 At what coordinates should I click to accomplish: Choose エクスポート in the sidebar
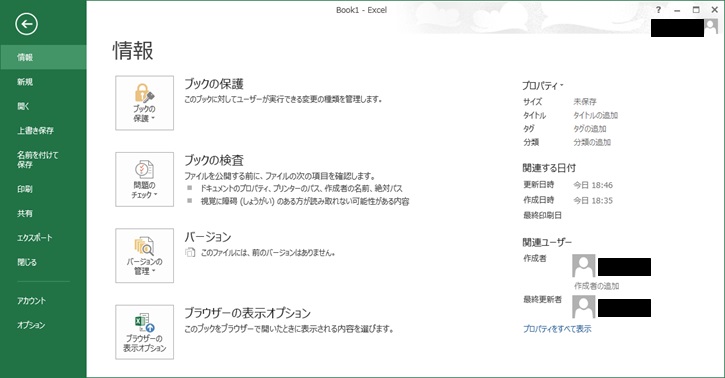pos(43,238)
